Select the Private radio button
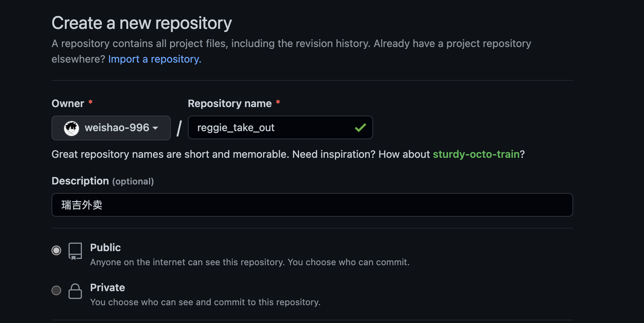The width and height of the screenshot is (644, 323). tap(56, 290)
